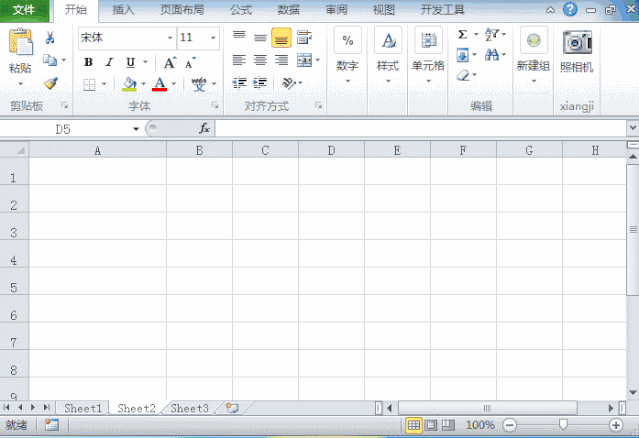This screenshot has width=639, height=438.
Task: Click the 100% zoom level
Action: coord(480,425)
